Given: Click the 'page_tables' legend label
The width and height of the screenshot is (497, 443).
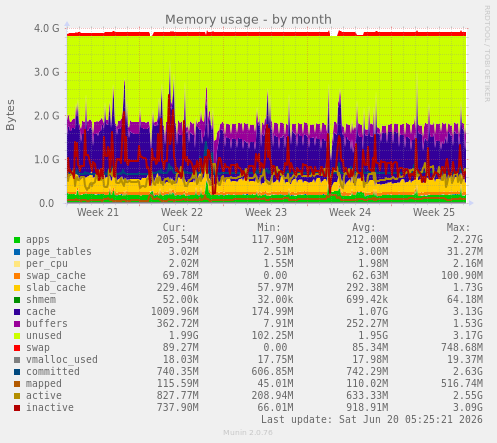Looking at the screenshot, I should (x=59, y=252).
